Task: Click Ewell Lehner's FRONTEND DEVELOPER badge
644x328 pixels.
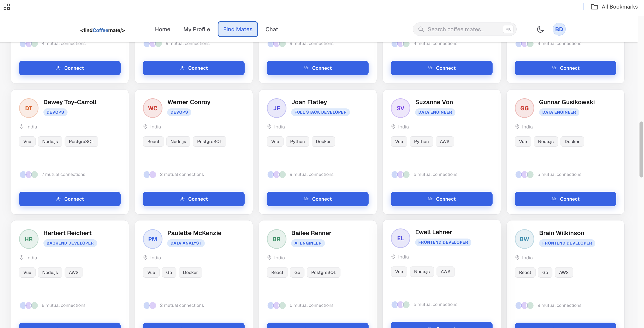Action: (443, 242)
